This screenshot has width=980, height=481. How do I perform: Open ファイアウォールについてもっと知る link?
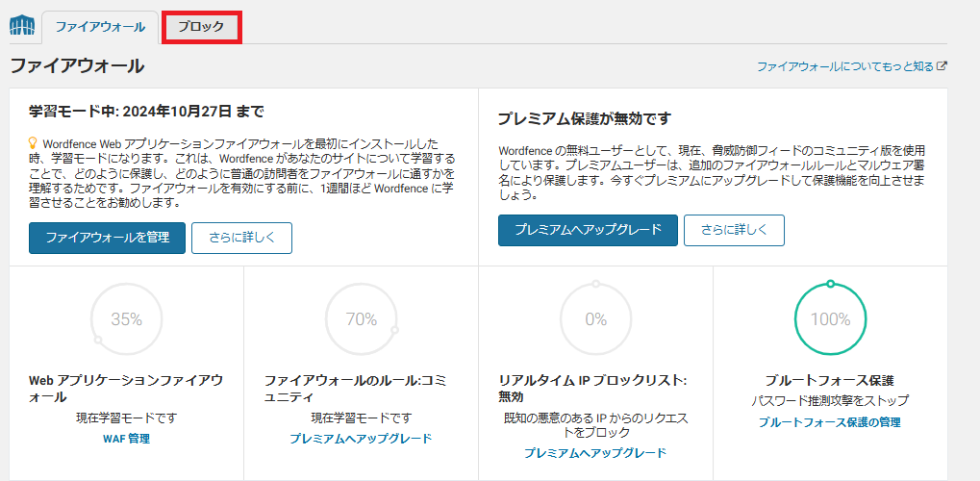tap(845, 66)
